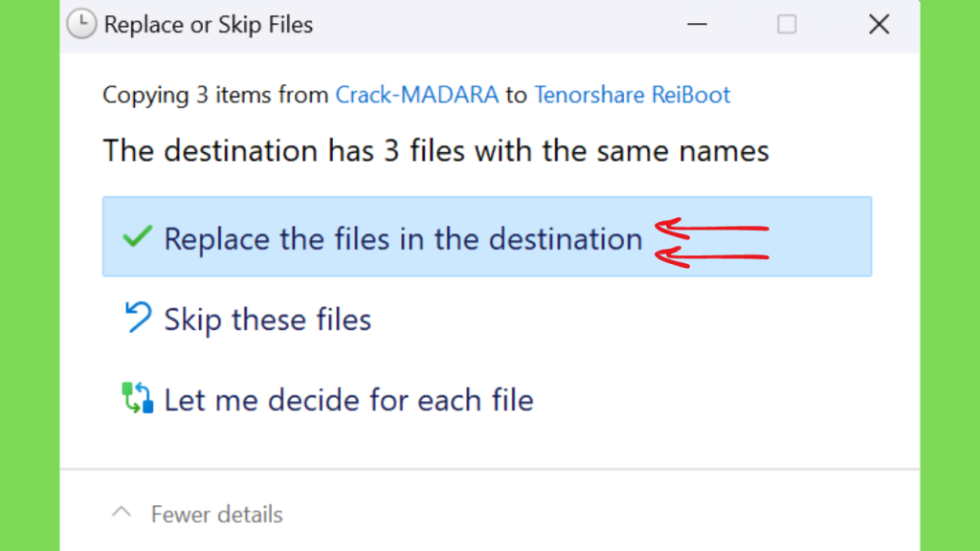
Task: Click the lower red arrow annotation
Action: (x=711, y=256)
